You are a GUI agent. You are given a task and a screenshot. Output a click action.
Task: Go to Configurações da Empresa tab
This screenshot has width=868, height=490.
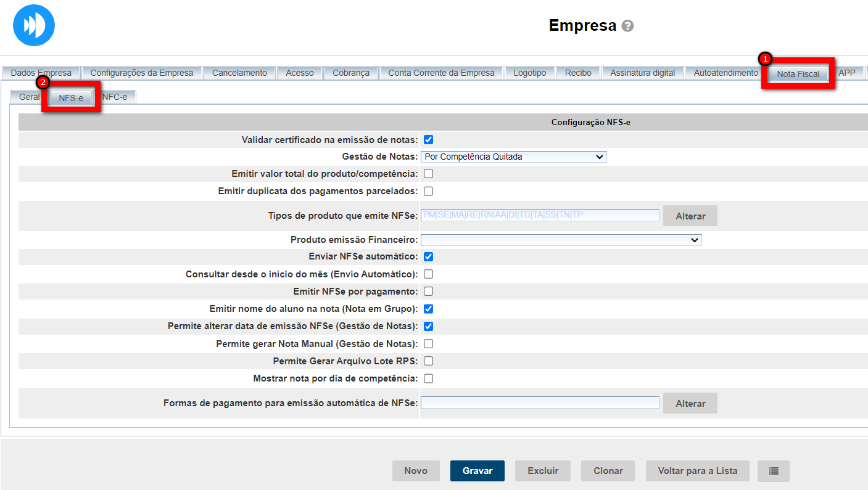(141, 73)
